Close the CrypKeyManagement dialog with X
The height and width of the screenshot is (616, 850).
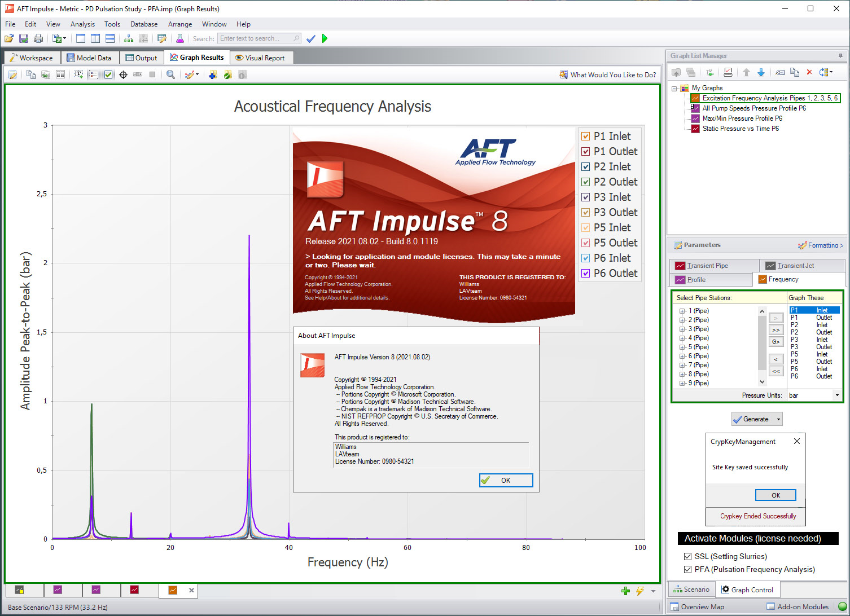797,441
